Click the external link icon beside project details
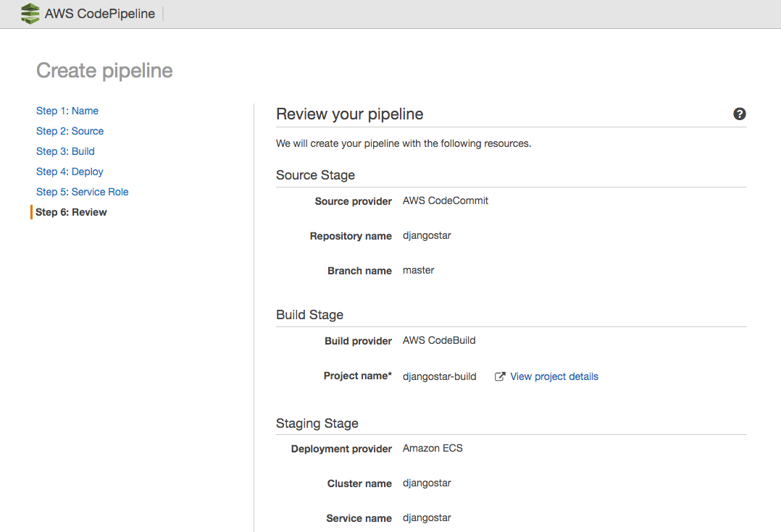This screenshot has width=781, height=532. pos(500,376)
